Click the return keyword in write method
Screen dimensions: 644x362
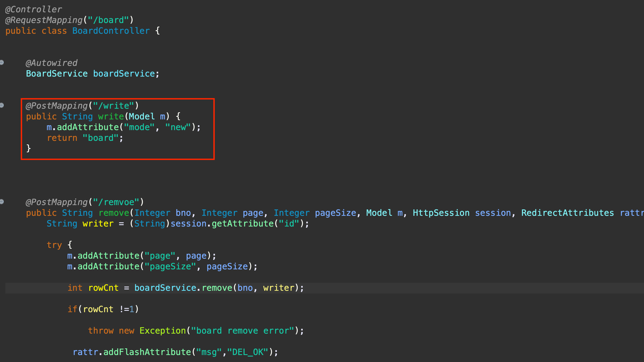pyautogui.click(x=62, y=138)
